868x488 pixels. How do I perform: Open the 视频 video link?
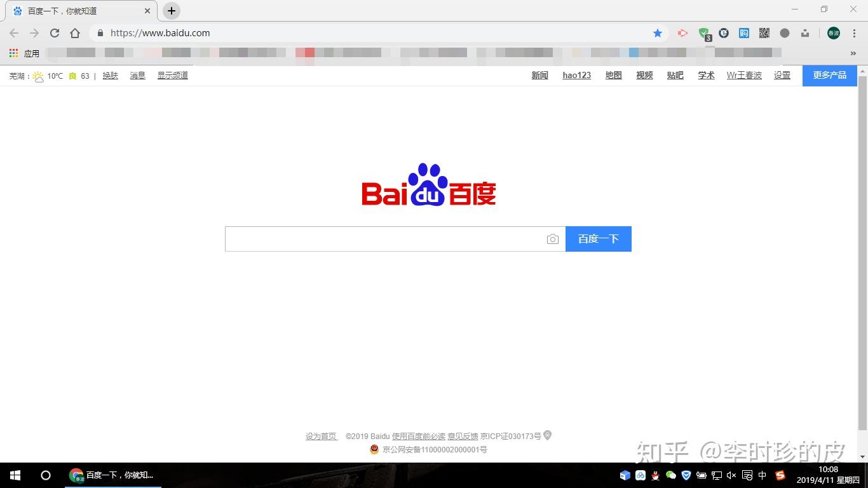coord(644,76)
